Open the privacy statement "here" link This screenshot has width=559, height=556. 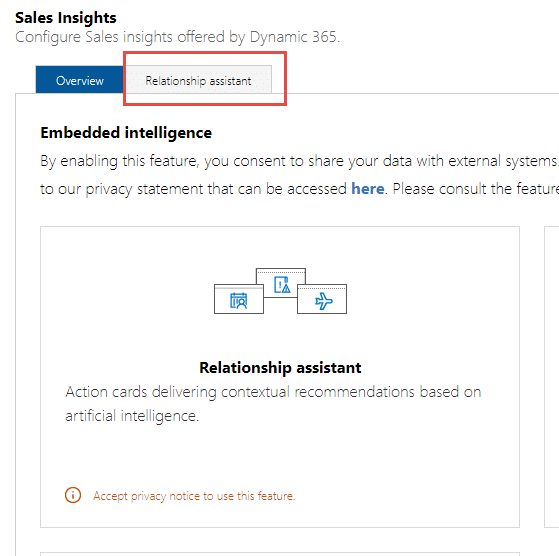368,189
